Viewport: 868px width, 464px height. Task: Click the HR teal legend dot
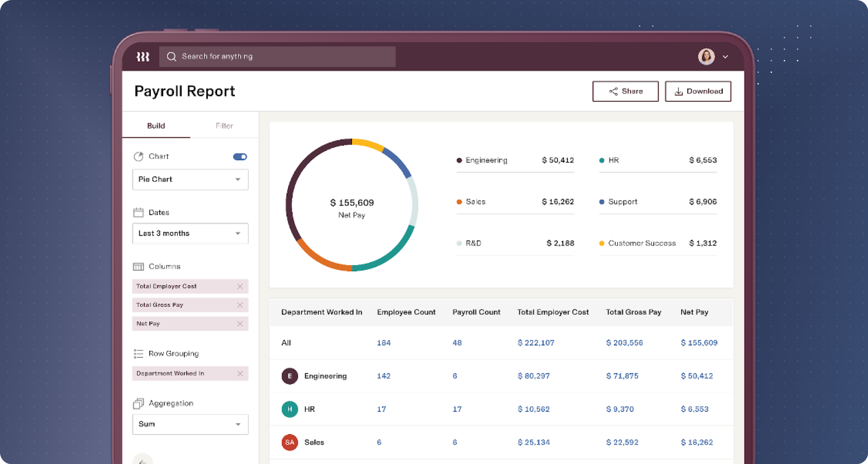(x=601, y=160)
